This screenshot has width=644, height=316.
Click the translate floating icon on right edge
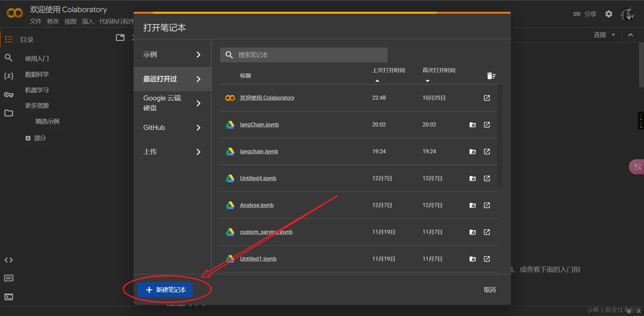[x=637, y=167]
